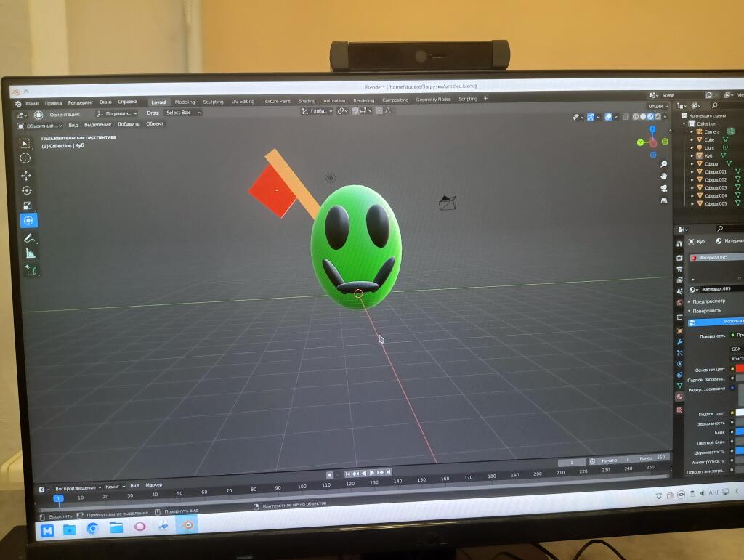This screenshot has height=560, width=744.
Task: Open the Опции dropdown in viewport
Action: 658,106
